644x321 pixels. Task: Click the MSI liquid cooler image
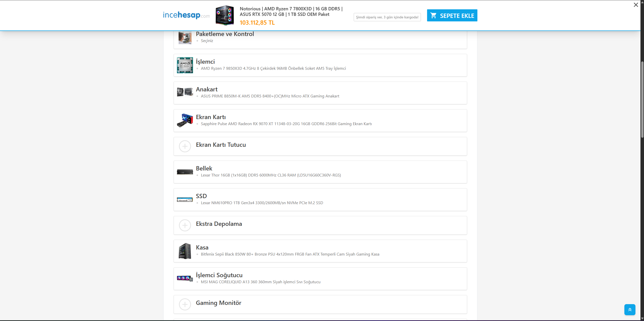[185, 278]
